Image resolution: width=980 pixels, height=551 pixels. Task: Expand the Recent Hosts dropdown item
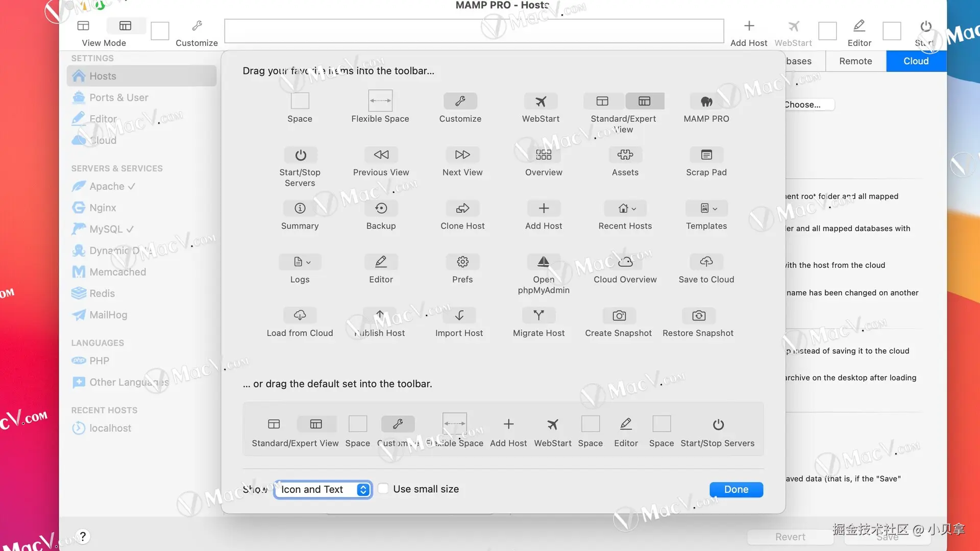pos(625,208)
